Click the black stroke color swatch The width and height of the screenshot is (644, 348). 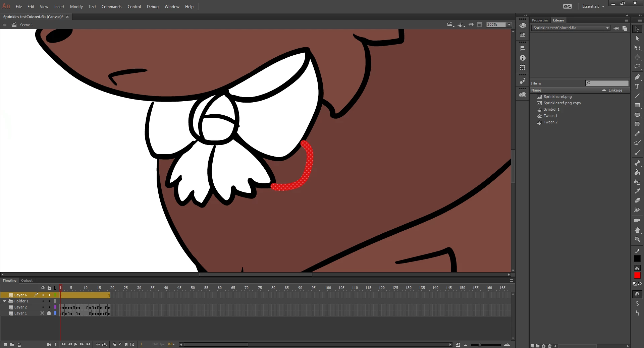637,258
